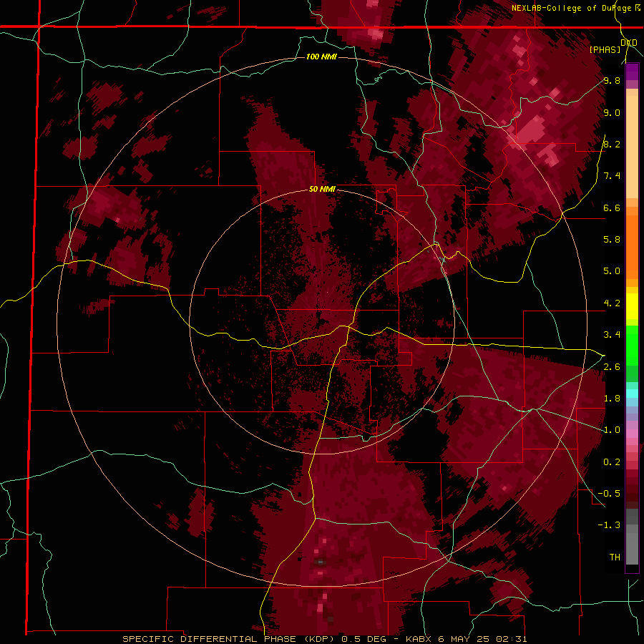Click the KABX station ID in the caption
The height and width of the screenshot is (644, 644).
[x=419, y=639]
